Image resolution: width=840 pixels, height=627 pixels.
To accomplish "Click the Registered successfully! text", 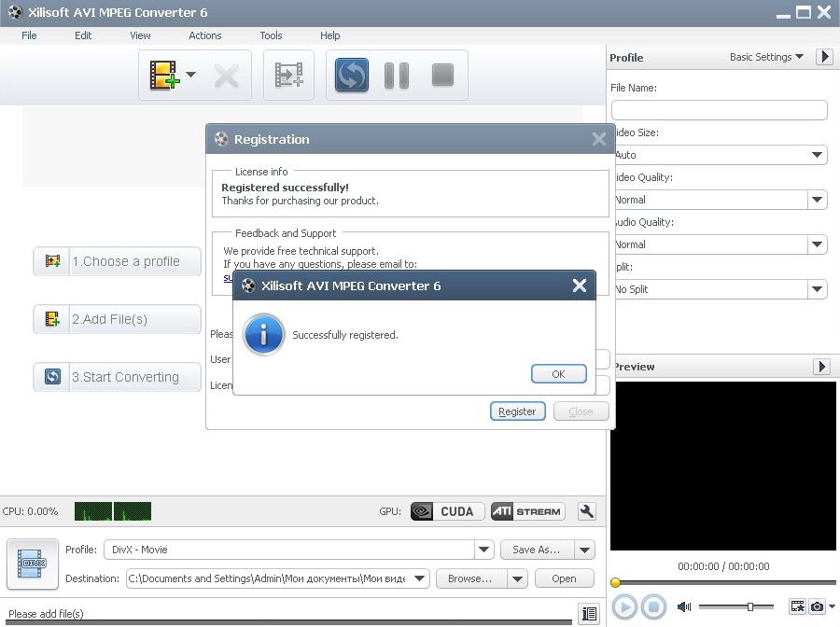I will point(285,188).
